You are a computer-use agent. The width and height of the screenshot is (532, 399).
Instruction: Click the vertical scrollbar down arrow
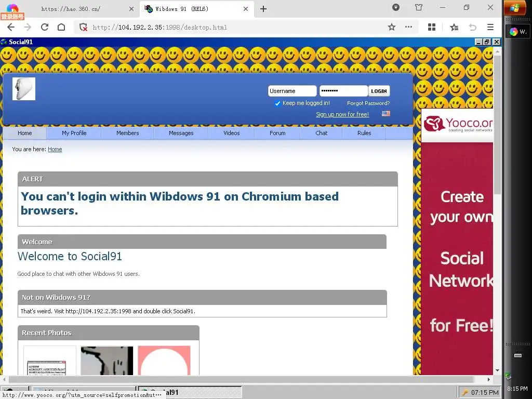(497, 370)
